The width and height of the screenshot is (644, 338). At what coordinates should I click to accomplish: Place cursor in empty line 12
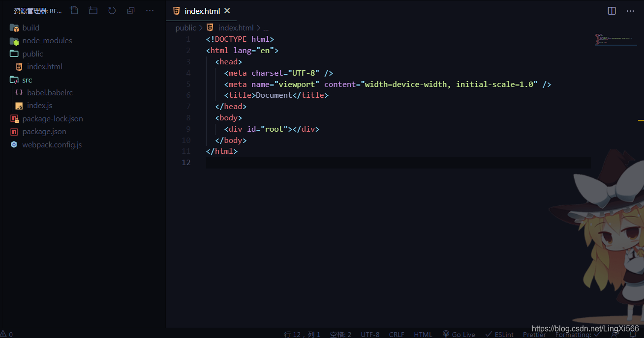[x=399, y=163]
